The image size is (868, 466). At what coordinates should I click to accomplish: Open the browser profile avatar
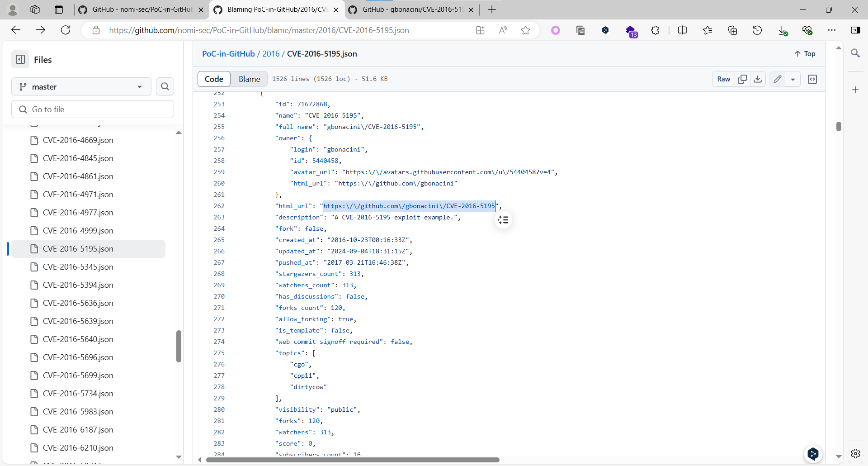(13, 10)
